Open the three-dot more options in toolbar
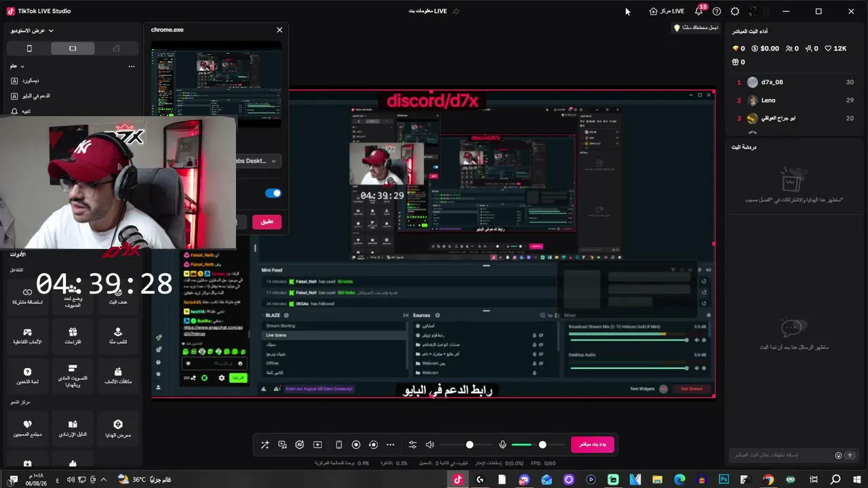 tap(390, 445)
